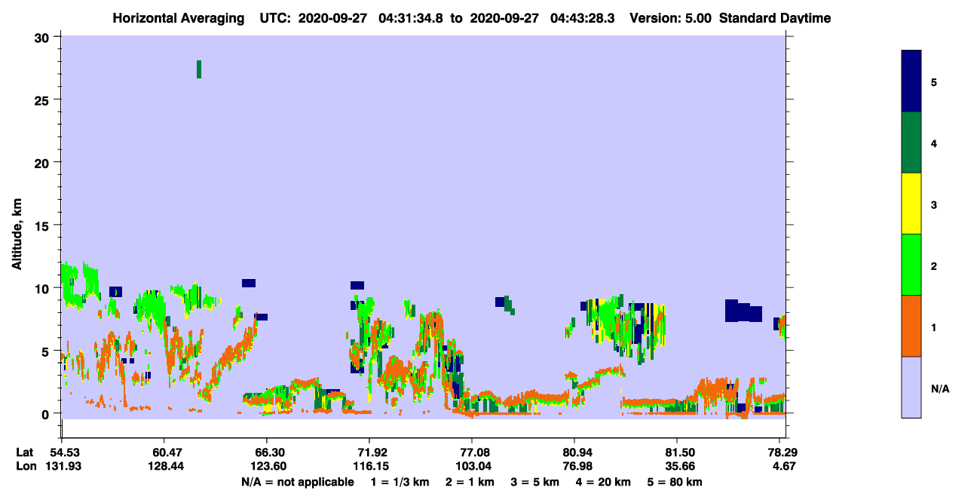Screen dimensions: 980x503
Task: Click the '3 = 5 km' legend text
Action: tap(535, 482)
